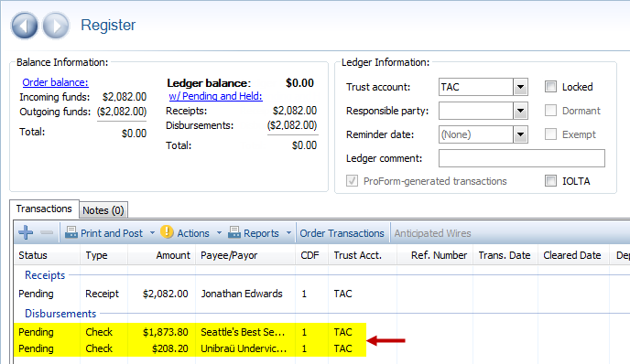Select the Jonathan Edwards payor cell
The image size is (630, 364).
point(242,294)
